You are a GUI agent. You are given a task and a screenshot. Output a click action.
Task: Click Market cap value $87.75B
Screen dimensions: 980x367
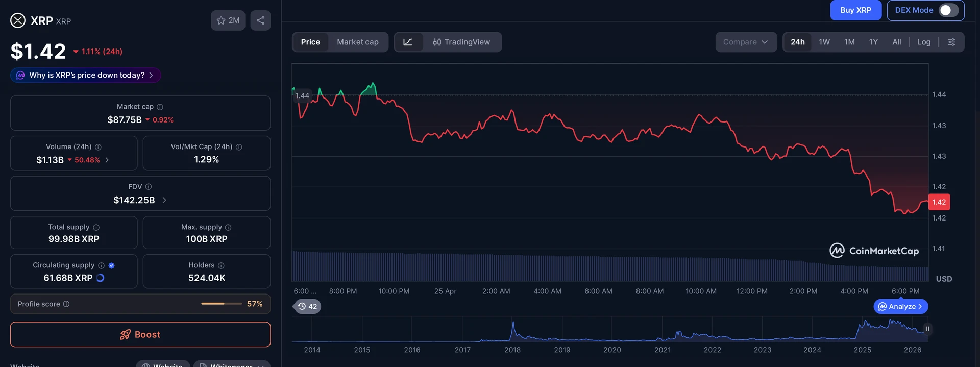click(125, 120)
